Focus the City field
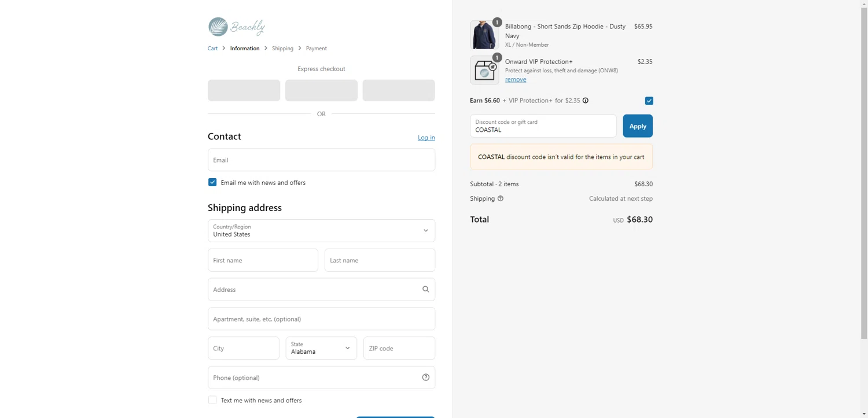Viewport: 868px width, 418px height. pos(243,348)
